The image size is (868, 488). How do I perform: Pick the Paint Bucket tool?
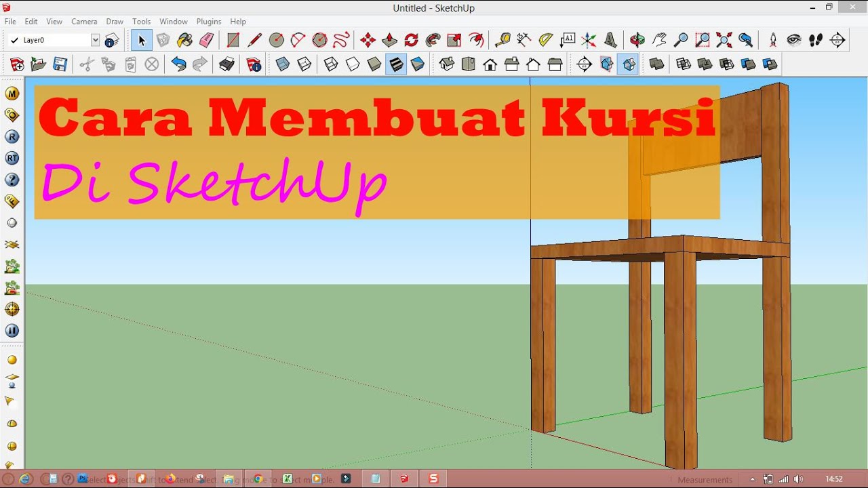point(184,40)
